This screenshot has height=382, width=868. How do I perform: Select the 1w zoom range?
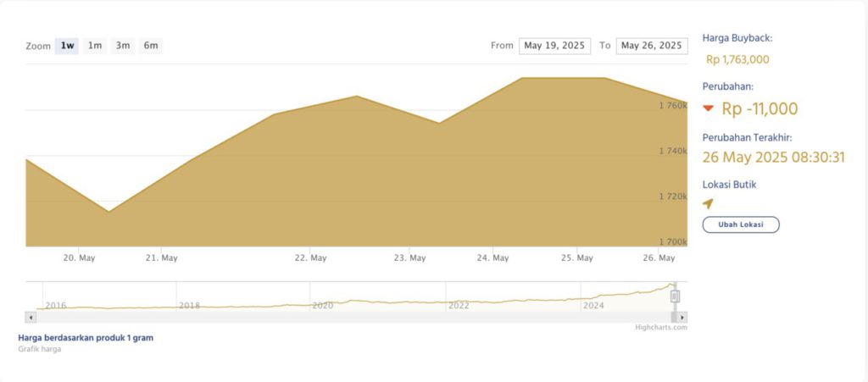(x=67, y=46)
